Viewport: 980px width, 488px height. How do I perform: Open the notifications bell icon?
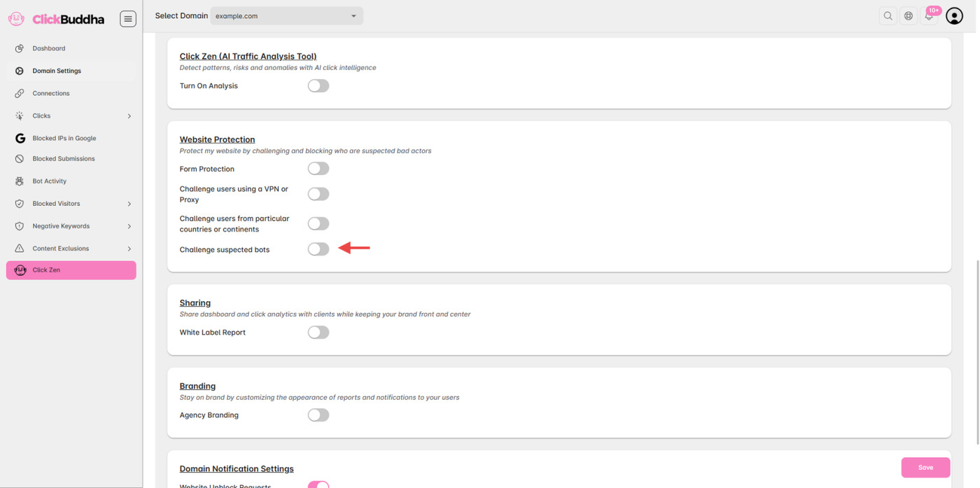[x=930, y=16]
